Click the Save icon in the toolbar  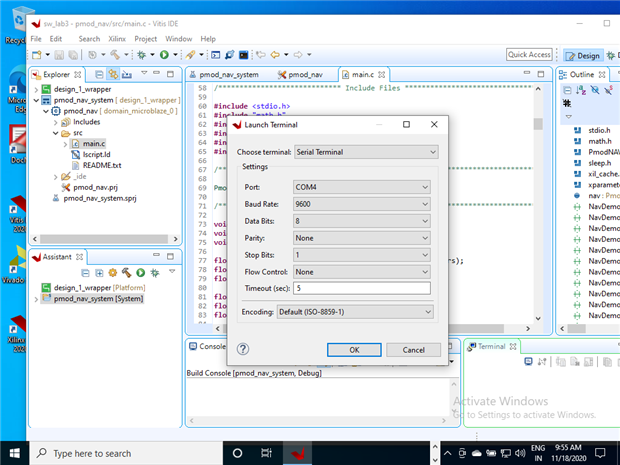tap(59, 55)
